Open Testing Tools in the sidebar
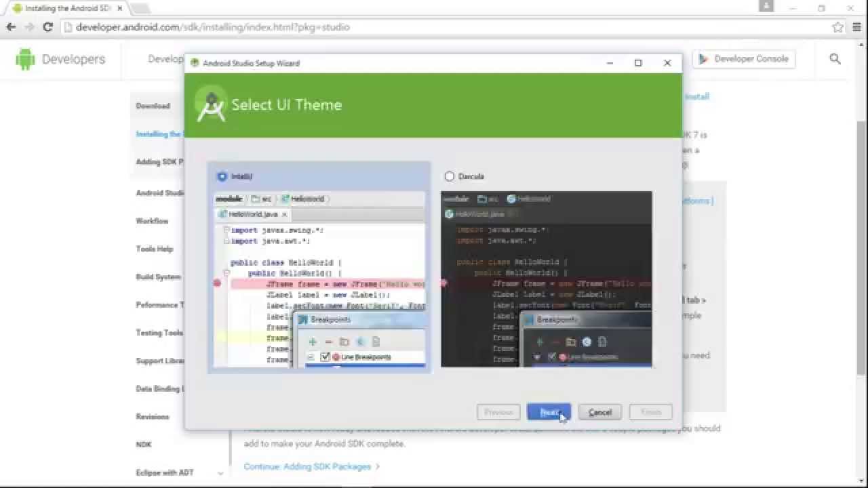The width and height of the screenshot is (868, 488). pos(159,333)
